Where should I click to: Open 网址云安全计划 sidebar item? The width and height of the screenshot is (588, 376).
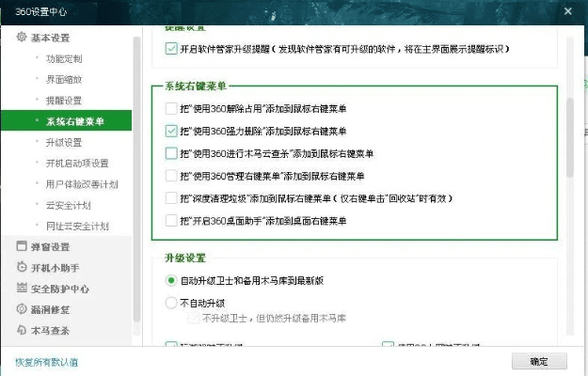77,227
